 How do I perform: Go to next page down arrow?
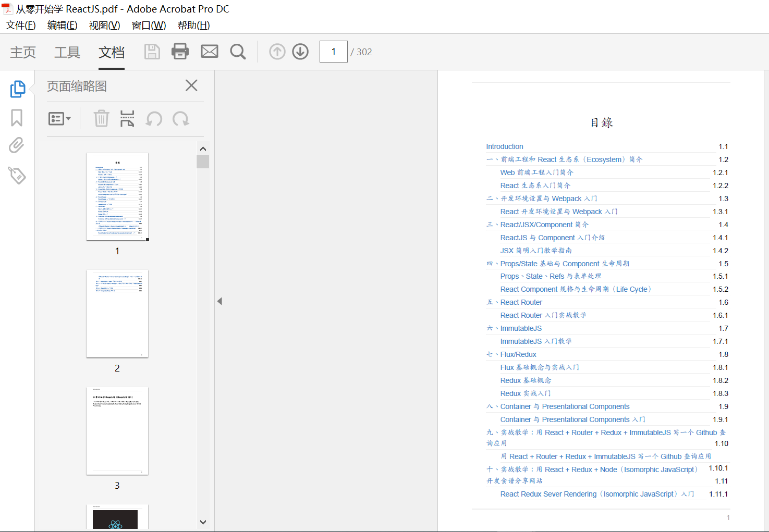click(x=300, y=52)
